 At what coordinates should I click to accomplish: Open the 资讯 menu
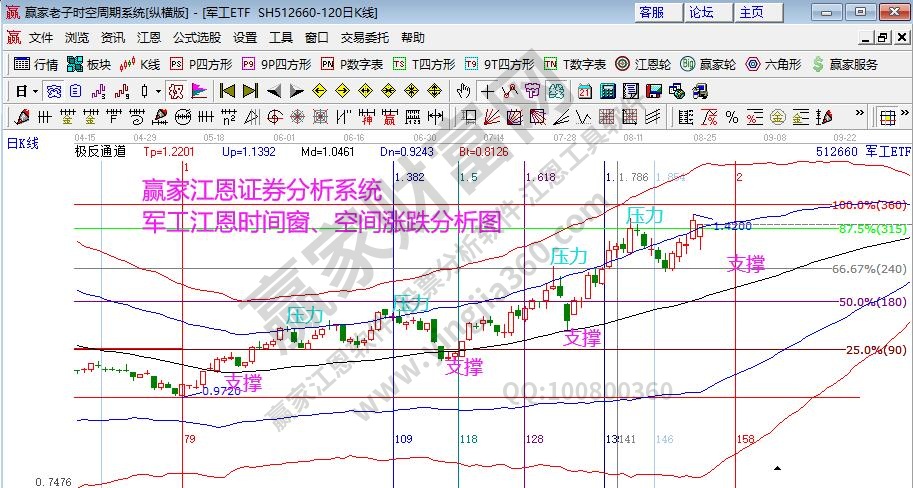click(x=113, y=38)
